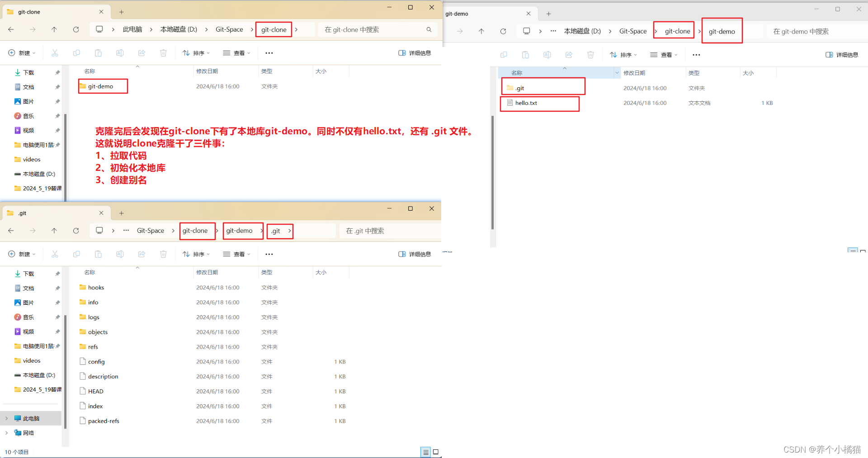Expand the collapsed path ellipsis in .git address bar
The width and height of the screenshot is (868, 458).
coord(126,231)
